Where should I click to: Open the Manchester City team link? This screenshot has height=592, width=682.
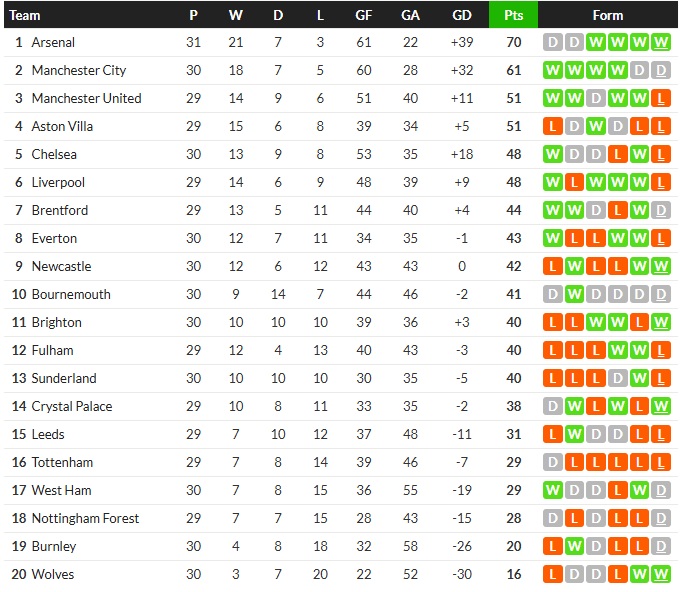pos(79,70)
